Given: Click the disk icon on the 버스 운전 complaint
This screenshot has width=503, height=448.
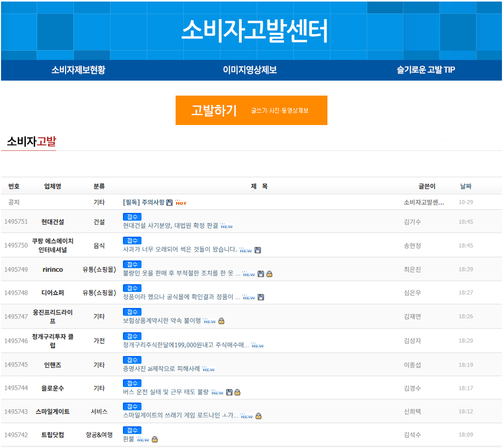Looking at the screenshot, I should pyautogui.click(x=229, y=392).
